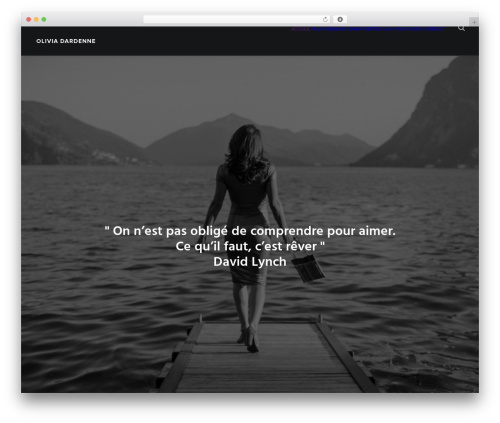
Task: Open the CHANT menu item
Action: coord(354,29)
